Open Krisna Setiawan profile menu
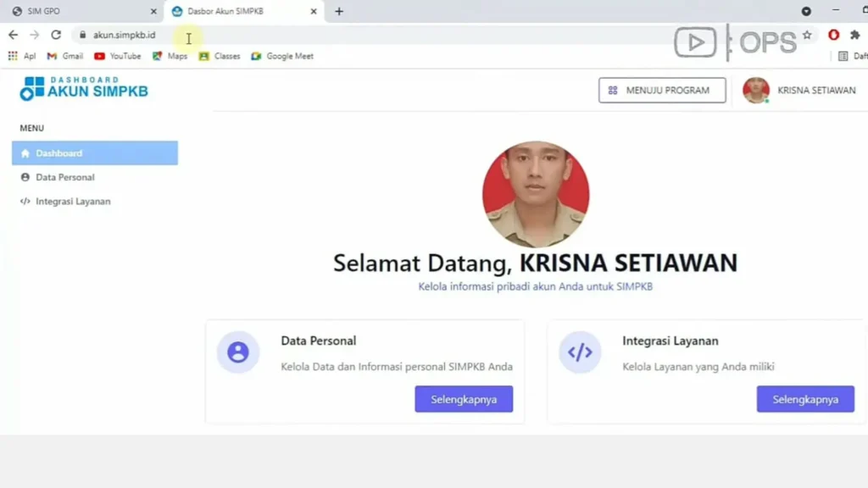 [799, 90]
